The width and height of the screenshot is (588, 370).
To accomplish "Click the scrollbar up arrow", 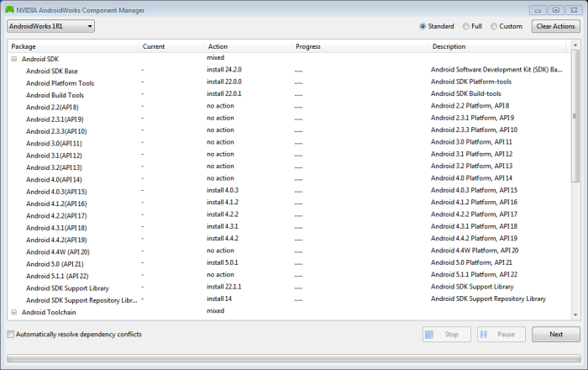I will pyautogui.click(x=575, y=45).
